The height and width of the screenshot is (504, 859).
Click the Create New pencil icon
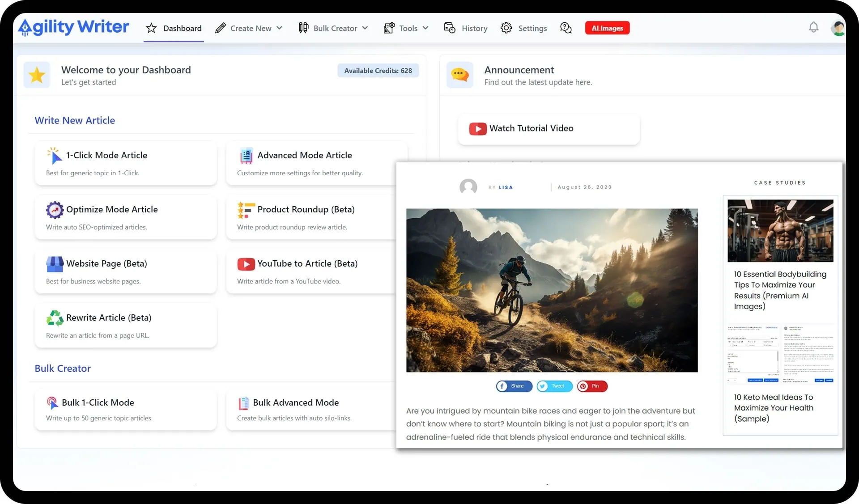click(x=220, y=28)
